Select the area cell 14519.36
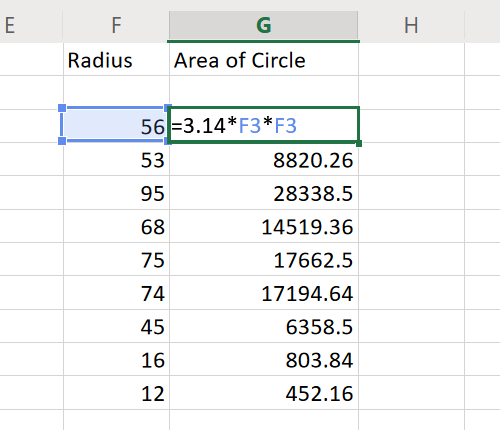 (x=264, y=226)
